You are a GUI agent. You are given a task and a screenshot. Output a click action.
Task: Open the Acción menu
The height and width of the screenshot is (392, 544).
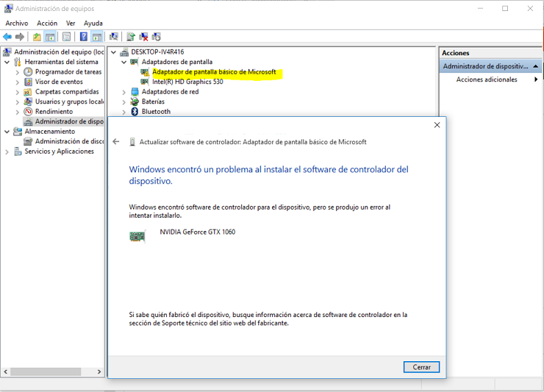pyautogui.click(x=47, y=24)
